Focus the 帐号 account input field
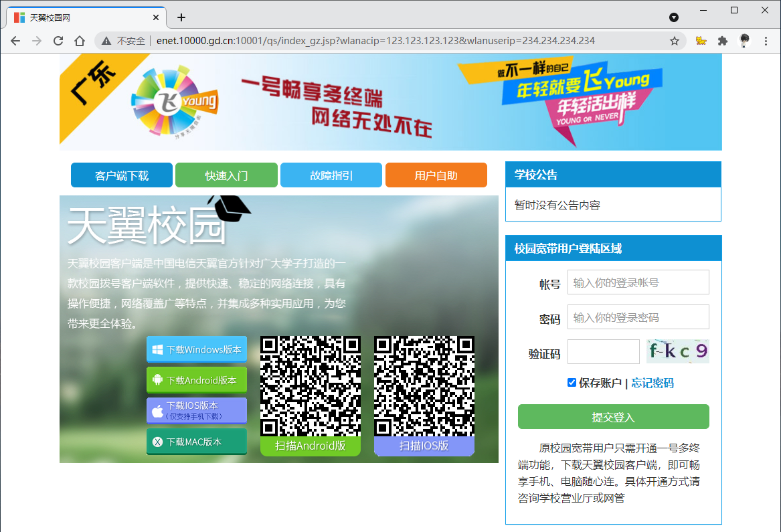Viewport: 781px width, 532px height. [x=638, y=282]
